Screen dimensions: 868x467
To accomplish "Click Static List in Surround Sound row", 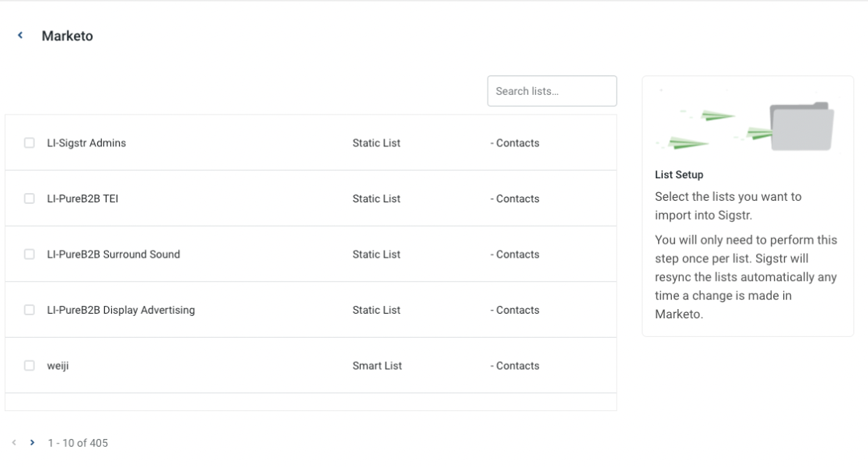I will click(376, 255).
